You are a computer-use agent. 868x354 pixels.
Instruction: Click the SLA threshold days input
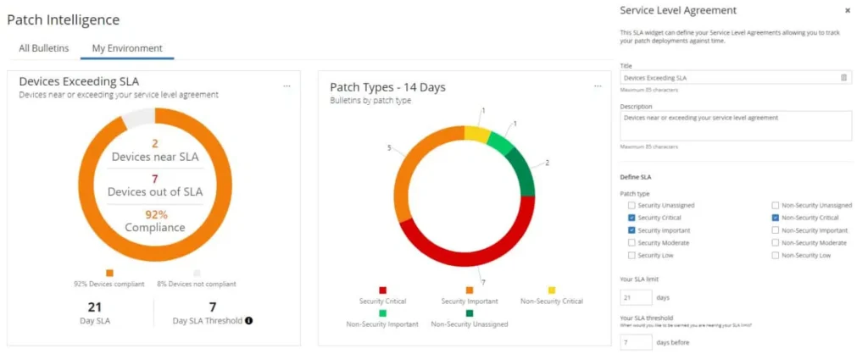pos(636,341)
